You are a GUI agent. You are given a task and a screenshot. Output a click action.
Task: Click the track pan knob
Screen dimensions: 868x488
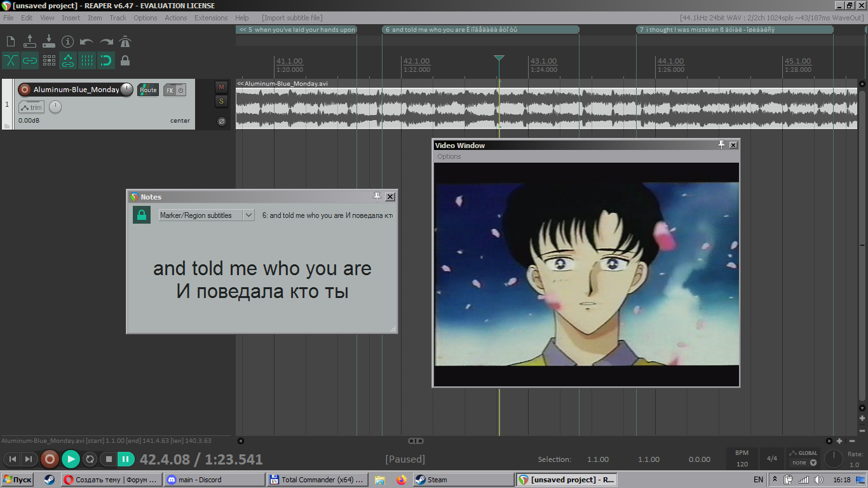(55, 107)
